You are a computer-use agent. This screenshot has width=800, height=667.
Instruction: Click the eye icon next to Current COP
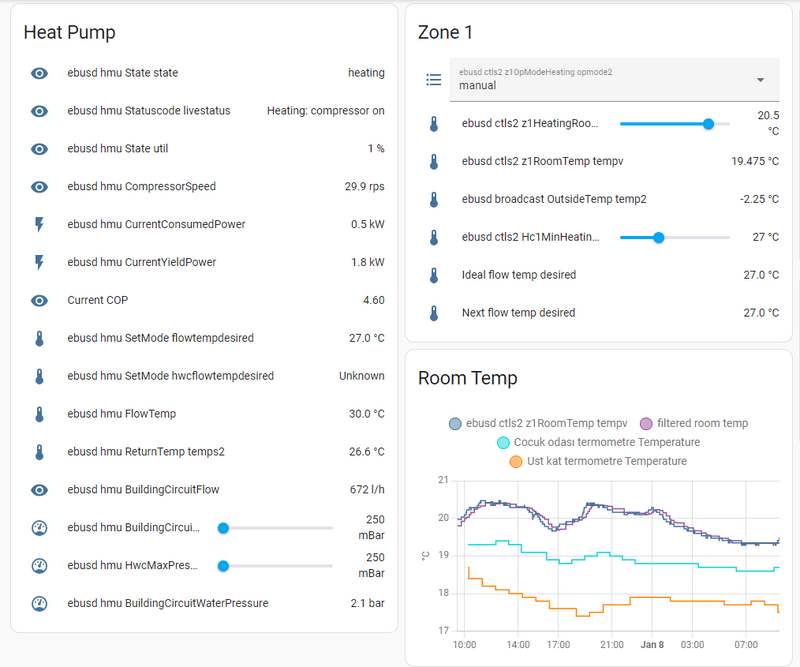tap(39, 300)
